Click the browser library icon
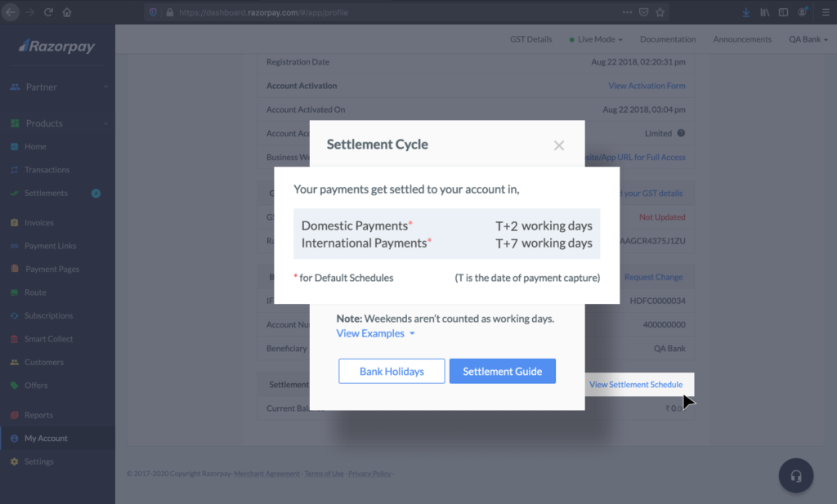 (765, 12)
